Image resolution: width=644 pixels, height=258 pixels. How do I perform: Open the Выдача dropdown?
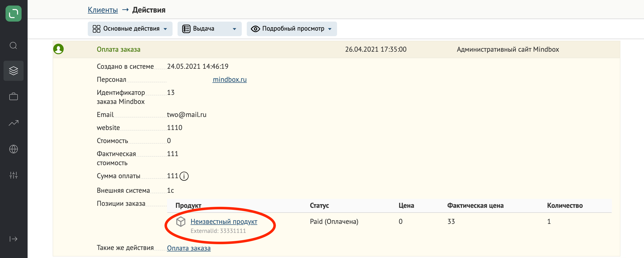[x=210, y=29]
